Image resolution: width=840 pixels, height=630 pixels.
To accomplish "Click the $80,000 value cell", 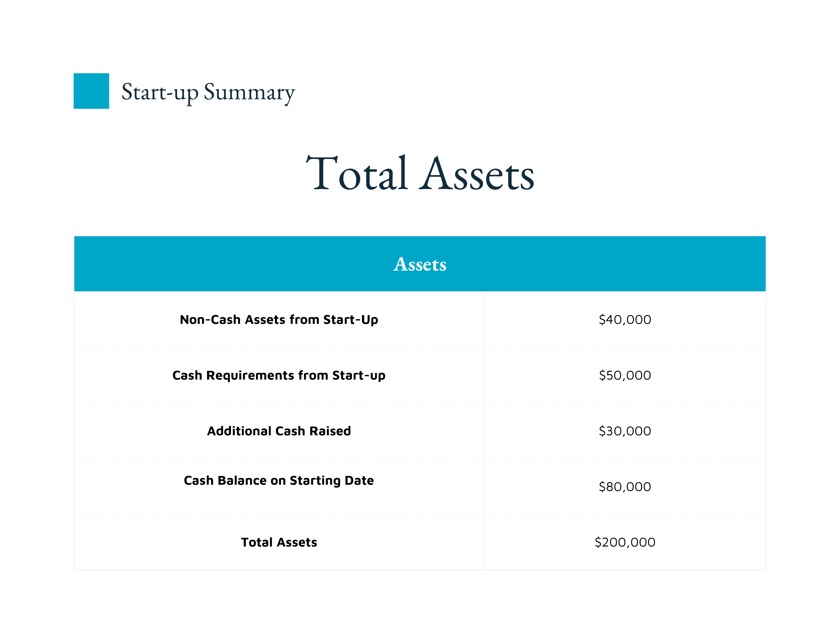I will coord(625,487).
